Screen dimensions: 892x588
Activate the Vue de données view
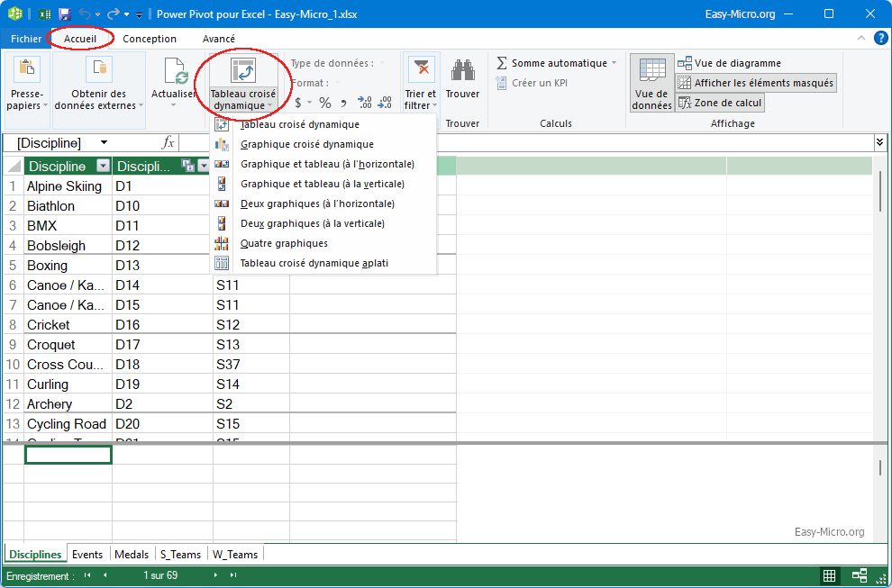point(651,83)
